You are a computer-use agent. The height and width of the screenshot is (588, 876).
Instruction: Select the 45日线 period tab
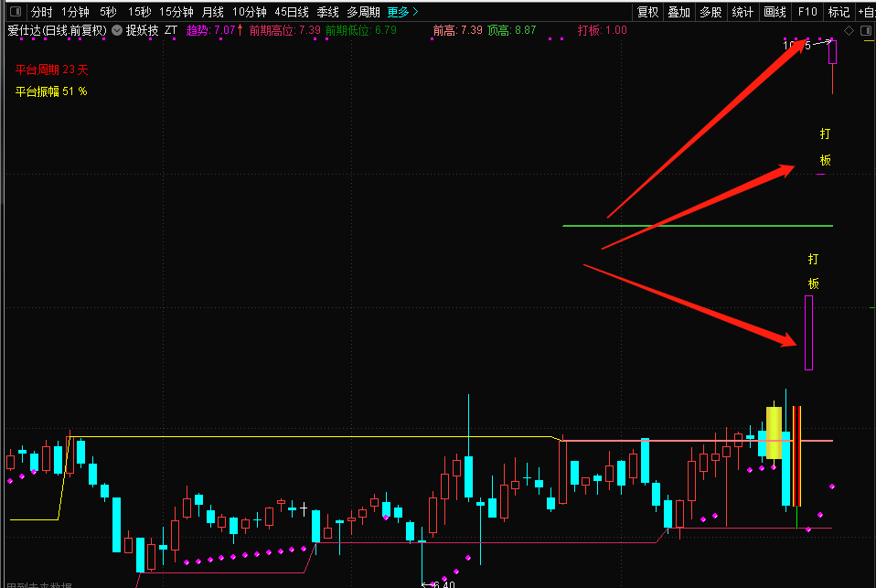(292, 12)
